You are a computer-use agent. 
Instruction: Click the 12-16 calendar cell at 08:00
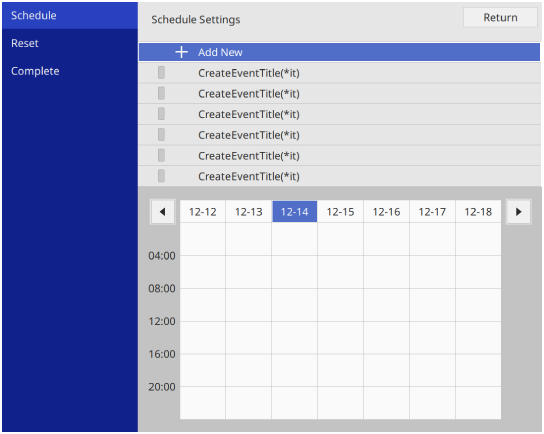[x=386, y=305]
